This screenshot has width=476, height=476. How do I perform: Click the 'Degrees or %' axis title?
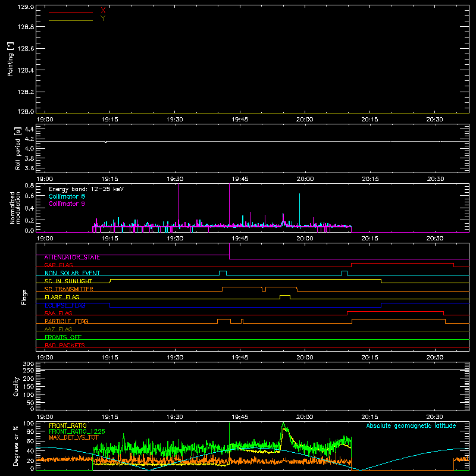(16, 446)
